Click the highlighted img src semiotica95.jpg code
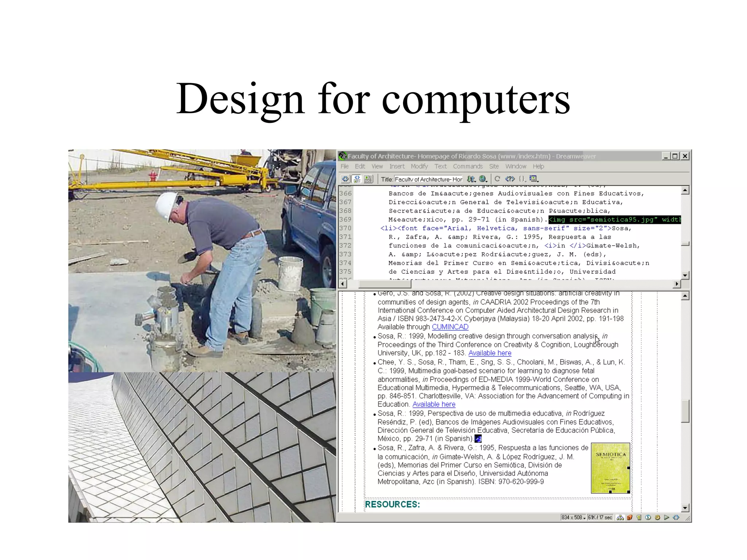This screenshot has height=560, width=747. [x=615, y=219]
